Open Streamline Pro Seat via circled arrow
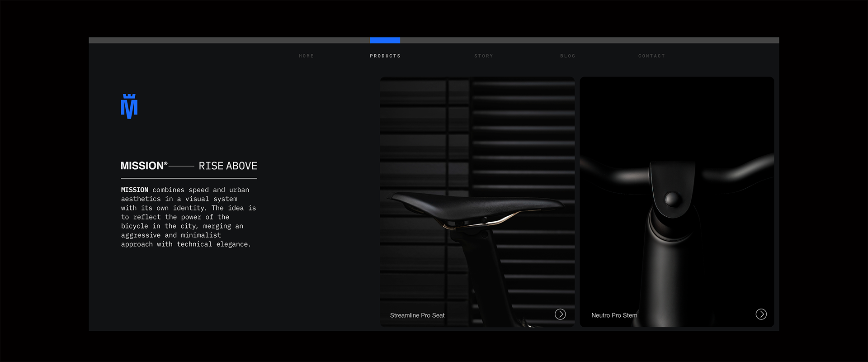 [x=560, y=314]
